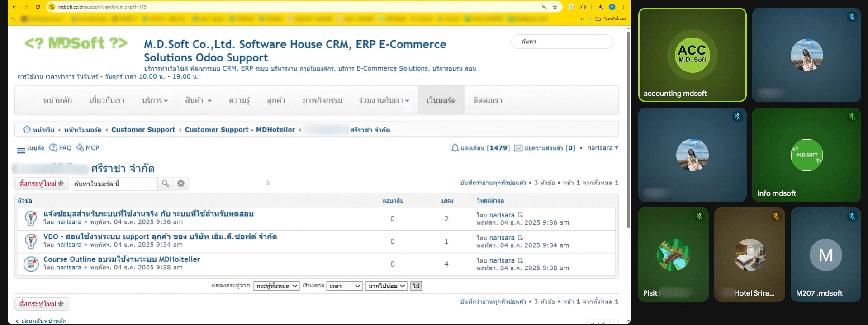
Task: Expand the narisara user dropdown
Action: (602, 148)
